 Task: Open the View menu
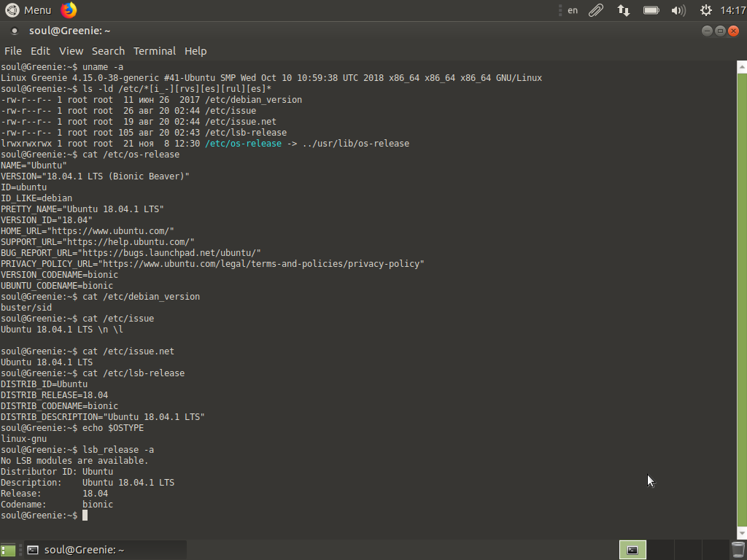[71, 51]
